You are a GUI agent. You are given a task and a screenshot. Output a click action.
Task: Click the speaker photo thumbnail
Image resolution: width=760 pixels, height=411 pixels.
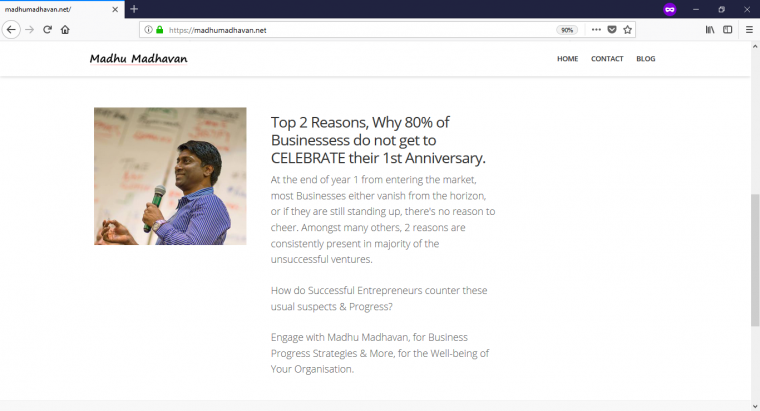pyautogui.click(x=170, y=176)
